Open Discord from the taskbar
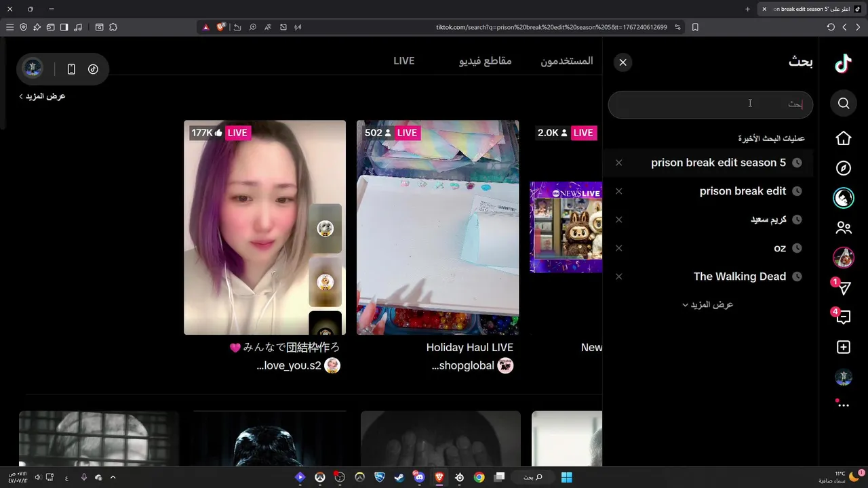Screen dimensions: 868x488 (419, 477)
